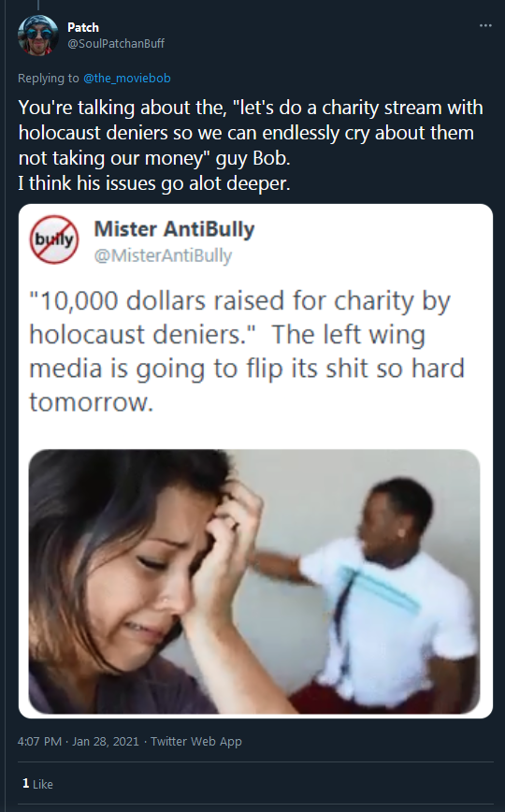Image resolution: width=505 pixels, height=812 pixels.
Task: Click the Mister AntiBully display name
Action: point(174,229)
